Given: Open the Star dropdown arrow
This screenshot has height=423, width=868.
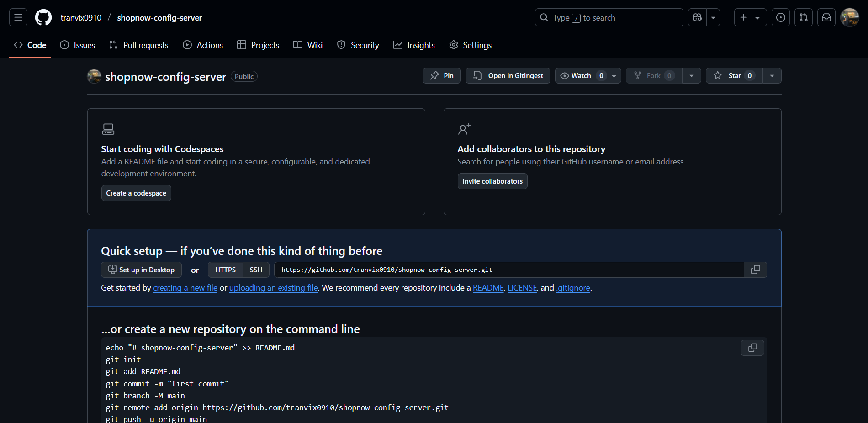Looking at the screenshot, I should tap(772, 75).
